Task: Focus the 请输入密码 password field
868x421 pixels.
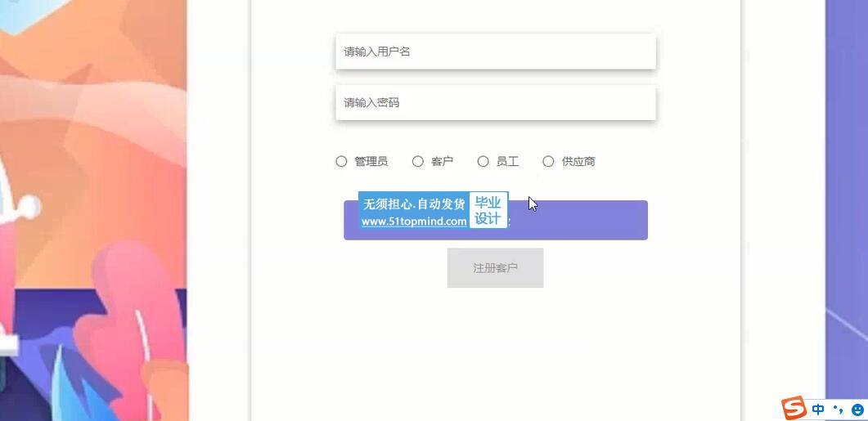Action: [495, 103]
